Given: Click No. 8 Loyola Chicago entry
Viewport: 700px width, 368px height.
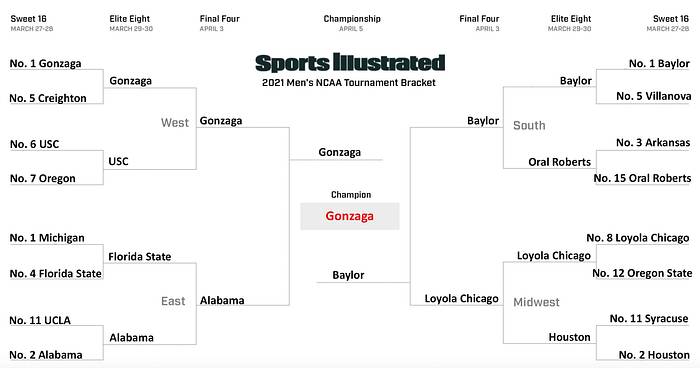Looking at the screenshot, I should [x=638, y=238].
